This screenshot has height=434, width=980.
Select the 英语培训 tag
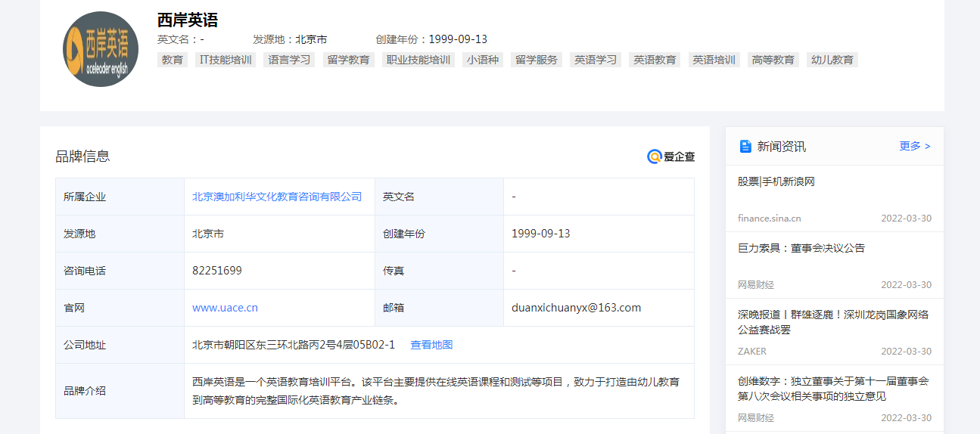pos(714,60)
